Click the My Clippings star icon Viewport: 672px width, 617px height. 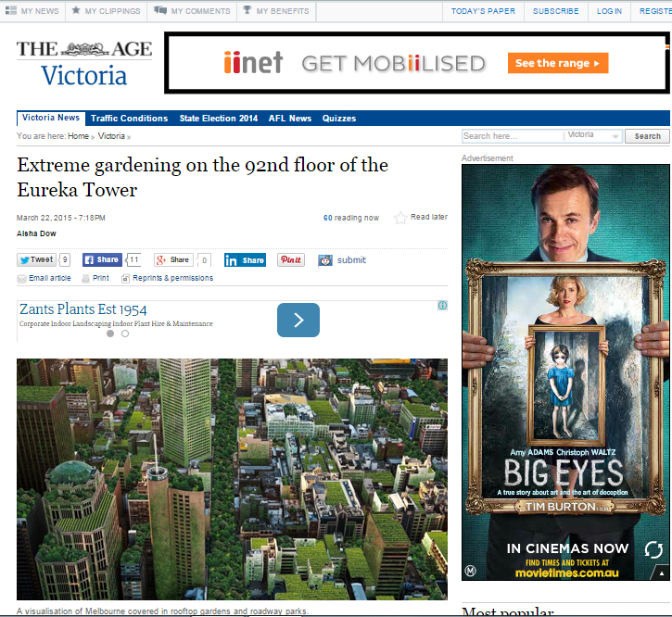pos(76,10)
